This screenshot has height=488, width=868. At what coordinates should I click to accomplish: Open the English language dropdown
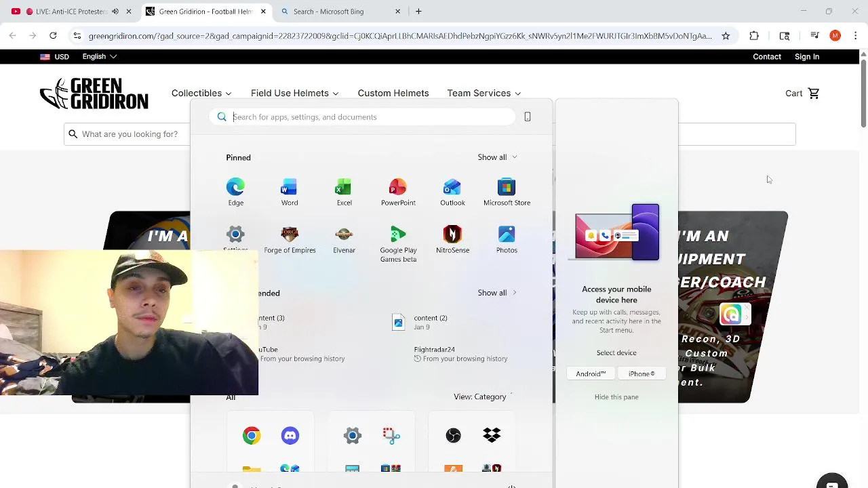coord(100,57)
